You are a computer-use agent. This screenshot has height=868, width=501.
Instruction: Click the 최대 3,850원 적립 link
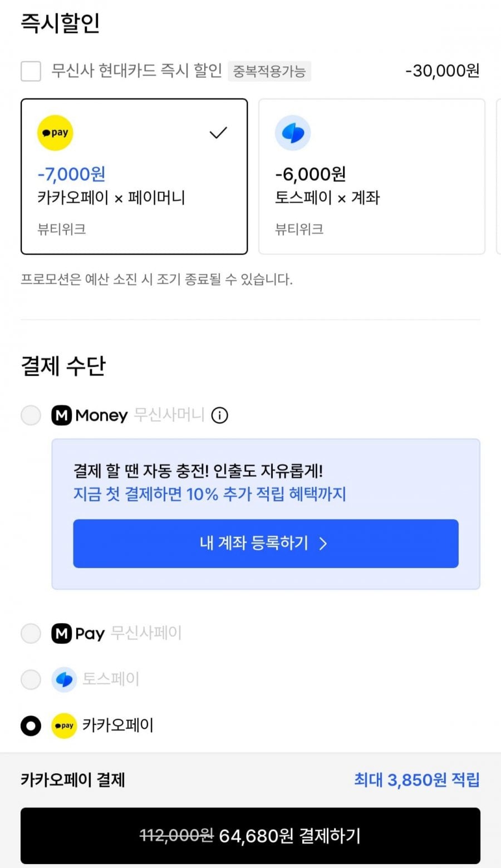(x=416, y=780)
